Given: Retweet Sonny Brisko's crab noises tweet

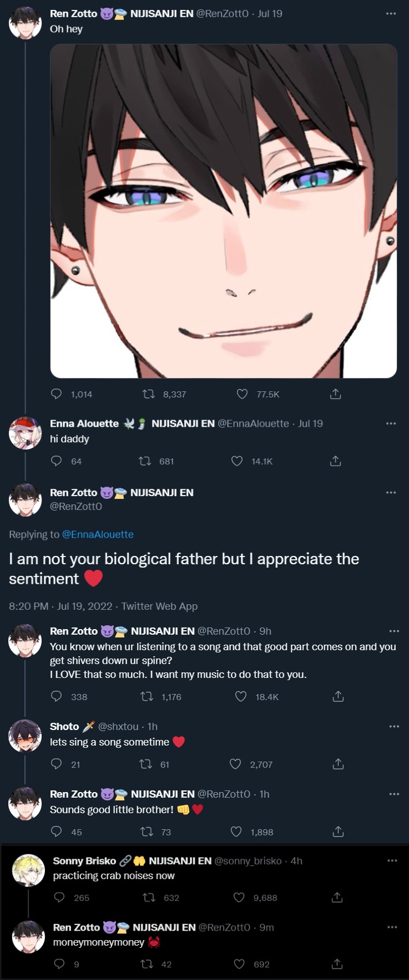Looking at the screenshot, I should coord(149,897).
